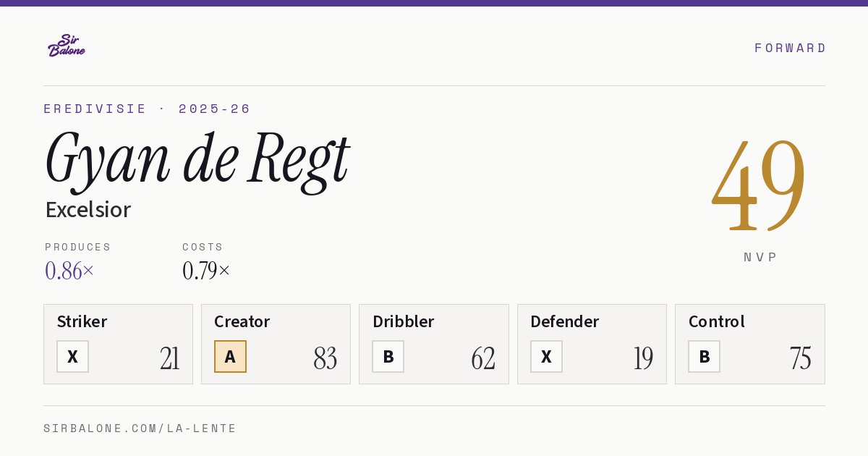Click the Sir Balone logo

tap(67, 46)
